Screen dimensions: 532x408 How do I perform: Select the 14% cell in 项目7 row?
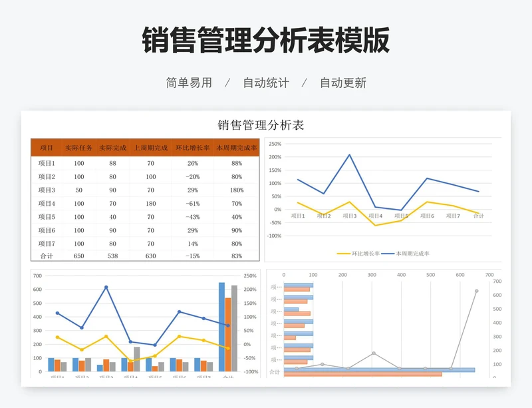[193, 244]
